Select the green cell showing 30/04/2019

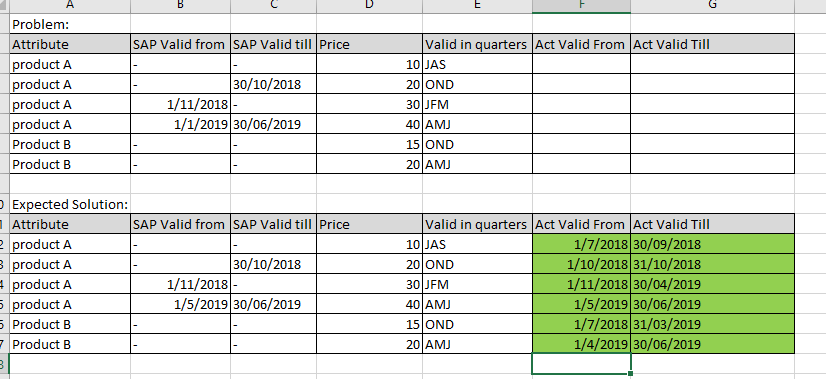pos(712,285)
